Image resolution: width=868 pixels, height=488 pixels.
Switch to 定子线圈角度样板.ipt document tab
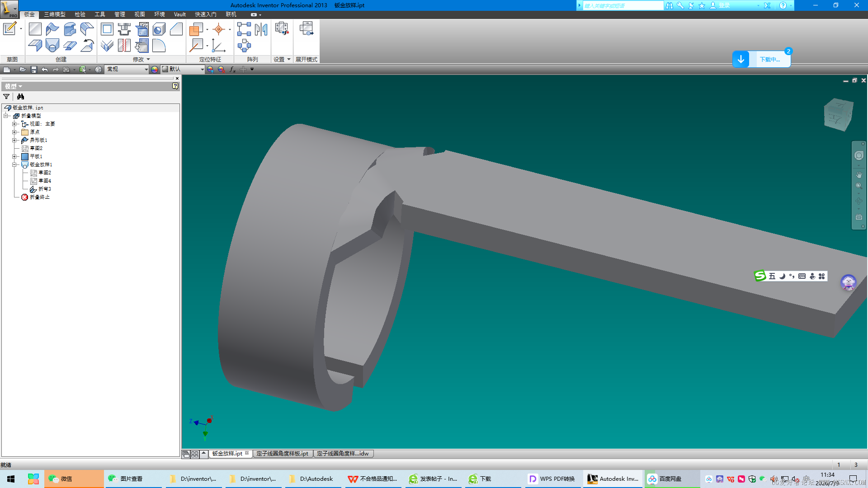click(x=282, y=454)
